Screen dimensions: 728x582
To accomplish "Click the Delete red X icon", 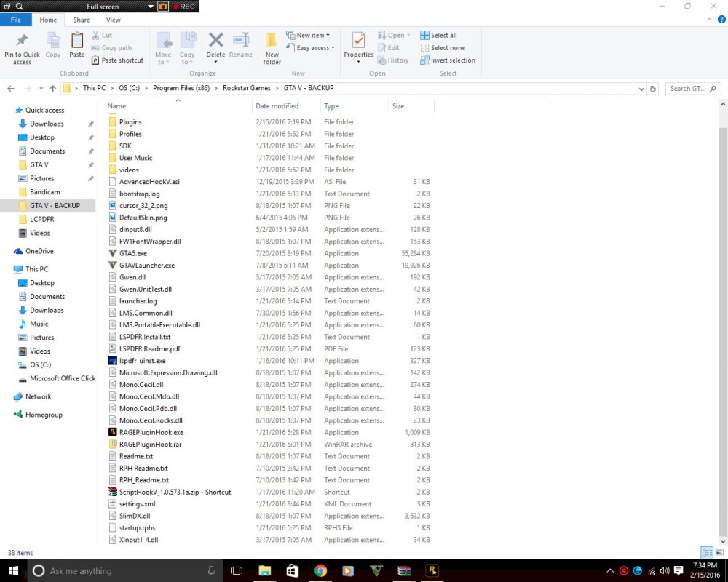I will tap(215, 40).
